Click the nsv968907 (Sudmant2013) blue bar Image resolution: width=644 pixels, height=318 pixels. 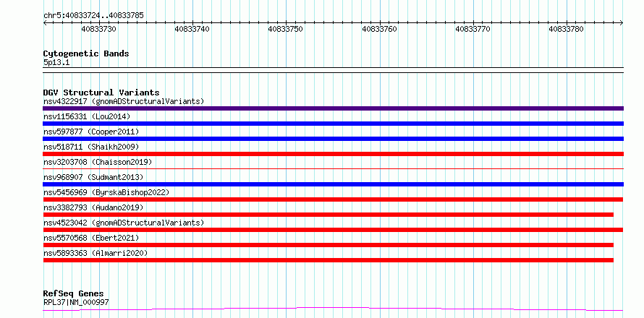(333, 184)
